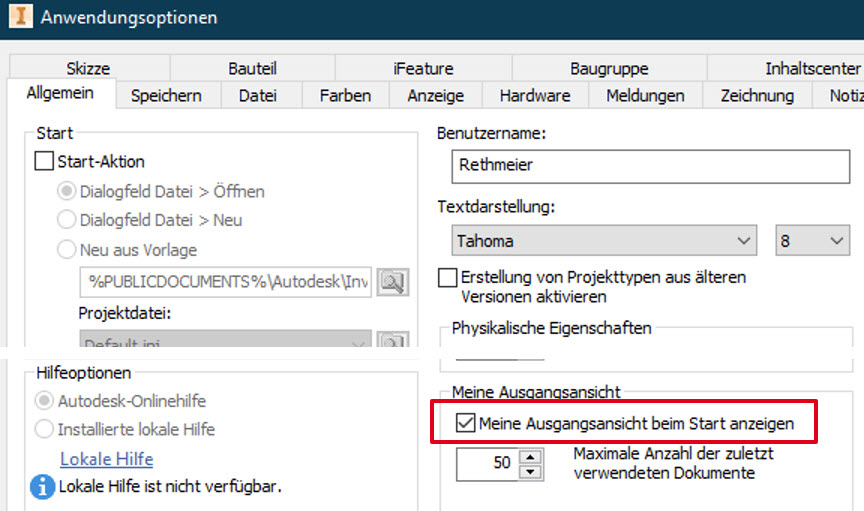Go to the Anzeige tab
The image size is (864, 511).
coord(436,95)
